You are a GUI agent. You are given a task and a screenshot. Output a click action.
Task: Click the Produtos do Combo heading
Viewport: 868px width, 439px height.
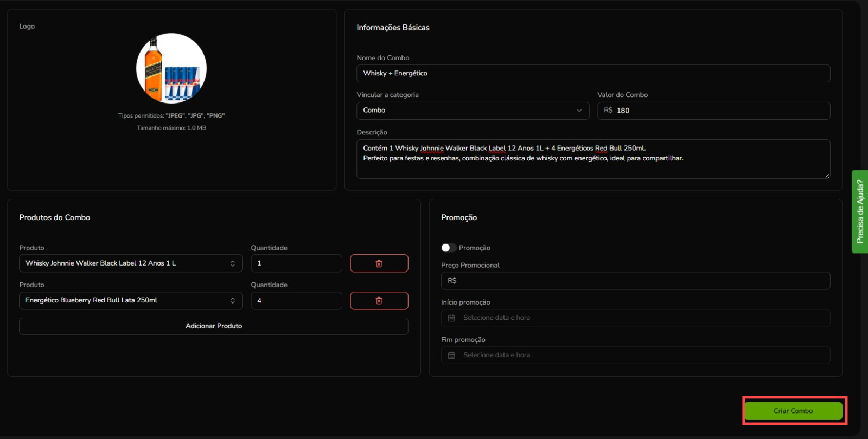pyautogui.click(x=55, y=217)
